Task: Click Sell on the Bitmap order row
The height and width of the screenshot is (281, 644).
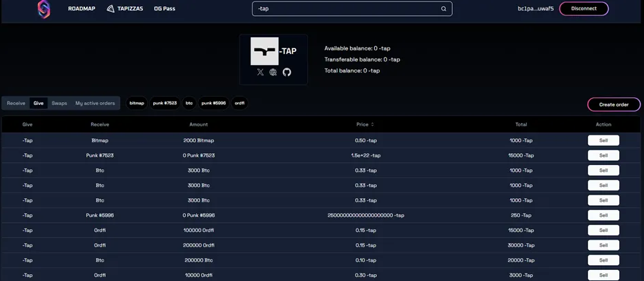Action: click(603, 140)
